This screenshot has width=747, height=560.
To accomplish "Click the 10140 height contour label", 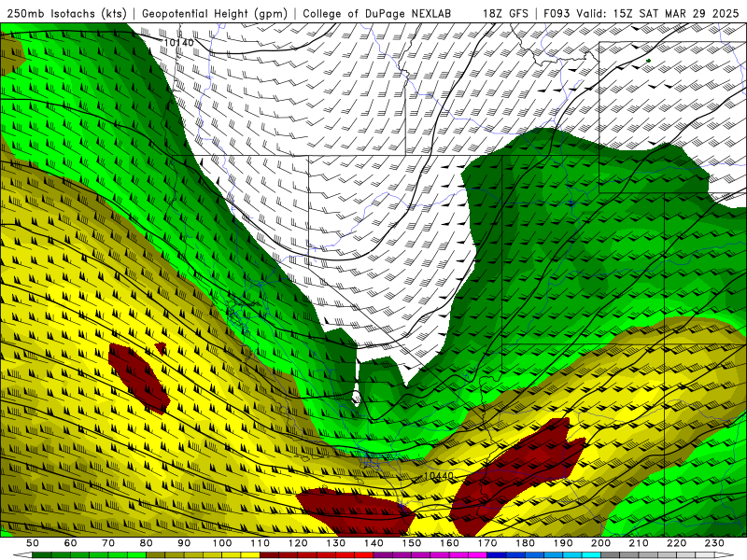I will (x=178, y=42).
